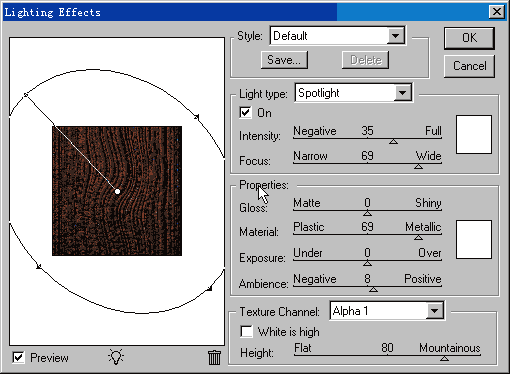510x374 pixels.
Task: Click the Ambience slider triangle handle
Action: 373,289
